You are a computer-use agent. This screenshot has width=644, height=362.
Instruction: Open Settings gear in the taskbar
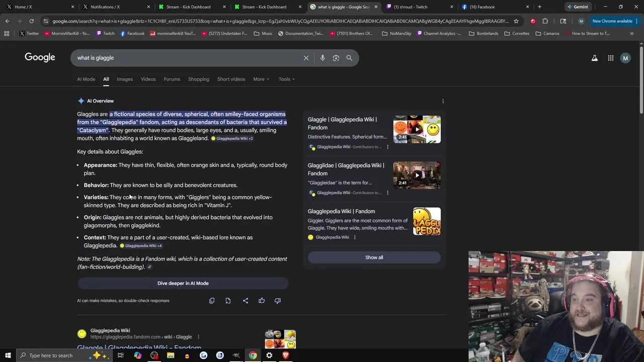pos(269,355)
